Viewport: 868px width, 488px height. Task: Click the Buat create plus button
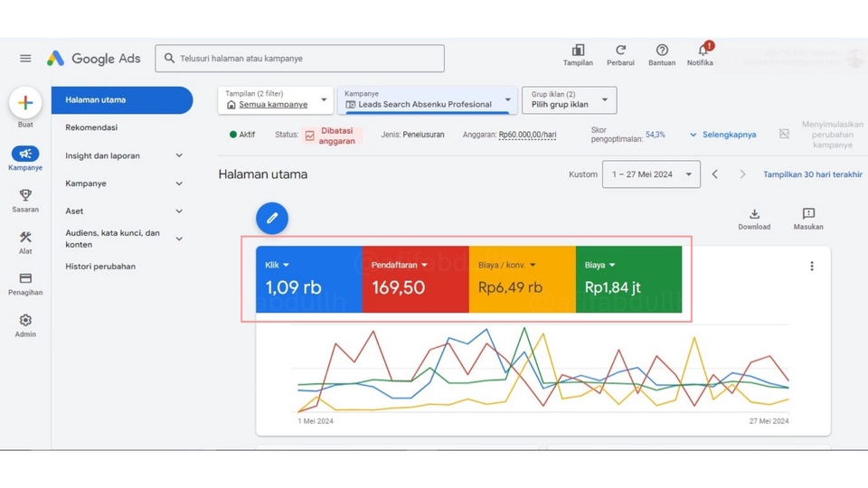[25, 103]
